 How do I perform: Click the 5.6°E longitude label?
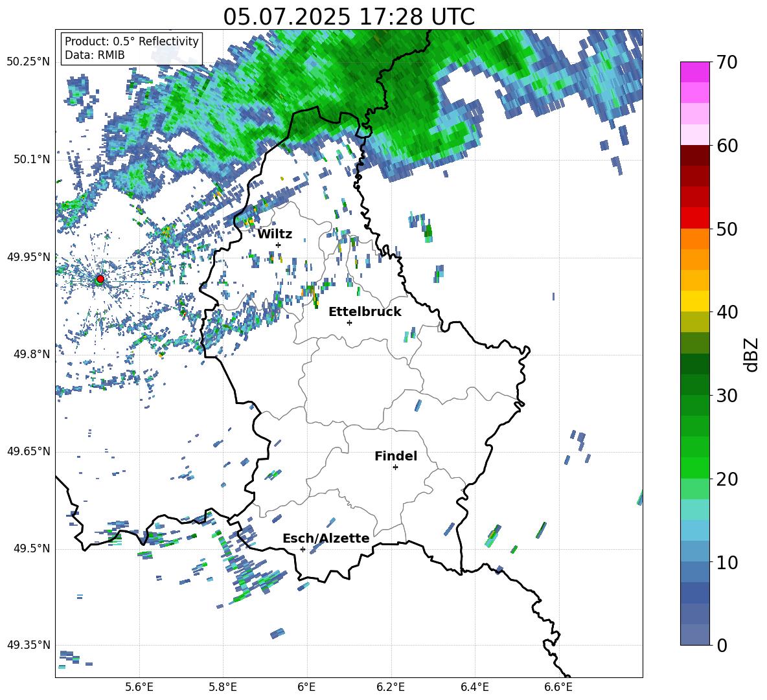(139, 687)
